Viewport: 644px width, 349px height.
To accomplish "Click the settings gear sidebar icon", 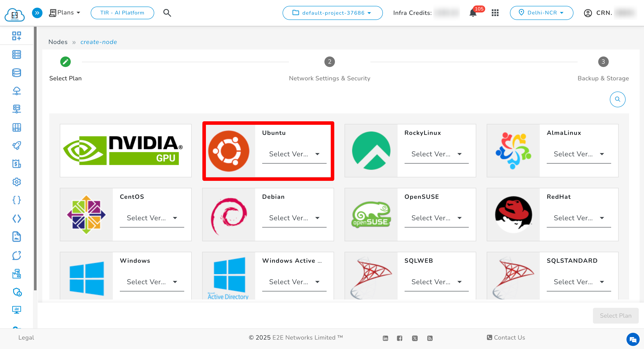I will 16,182.
